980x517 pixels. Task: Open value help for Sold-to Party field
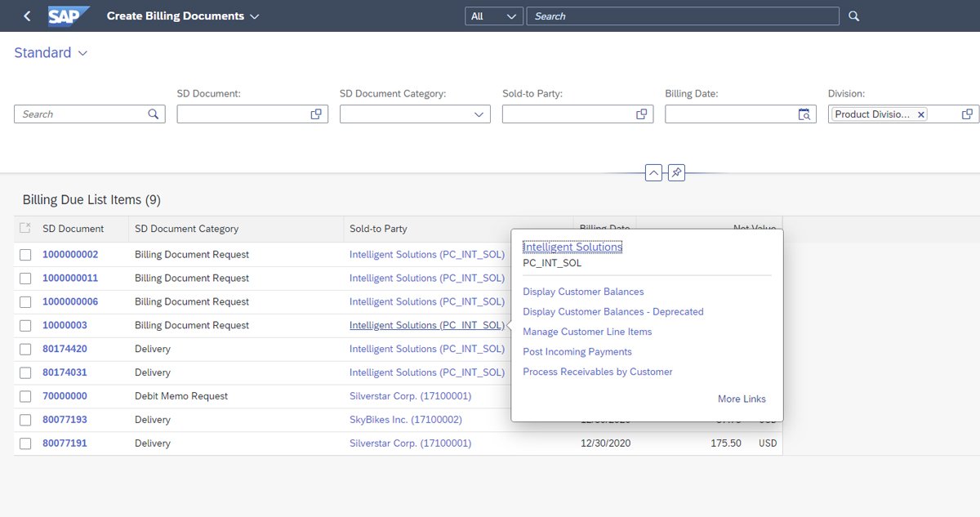pos(642,114)
